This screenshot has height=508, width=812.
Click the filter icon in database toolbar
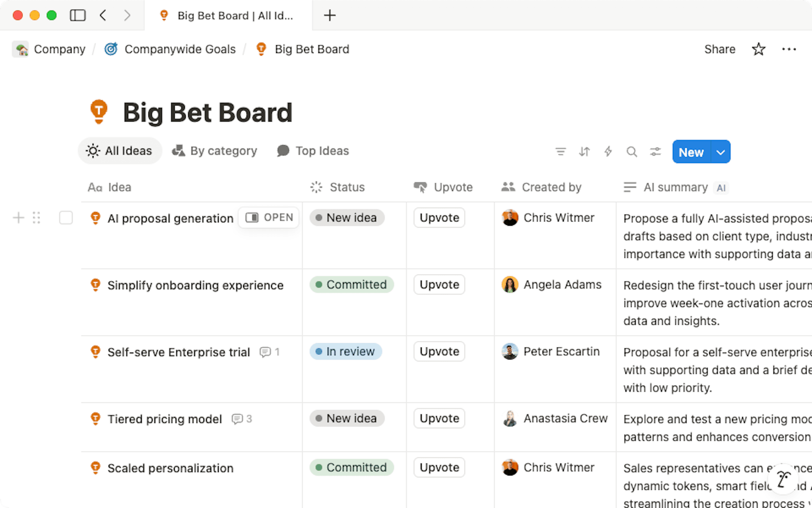click(560, 152)
